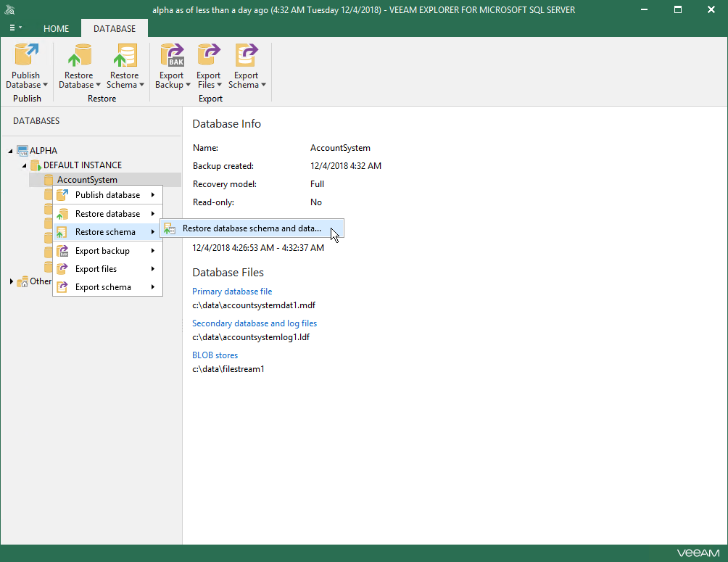Open the Restore Database dropdown arrow
The image size is (728, 562).
click(x=98, y=85)
